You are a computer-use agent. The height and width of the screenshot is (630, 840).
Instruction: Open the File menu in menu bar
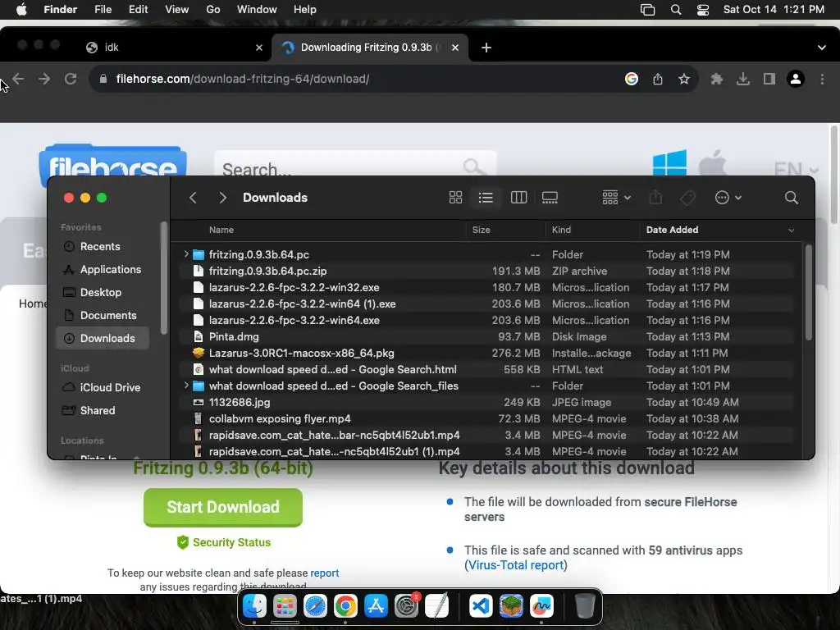coord(103,10)
